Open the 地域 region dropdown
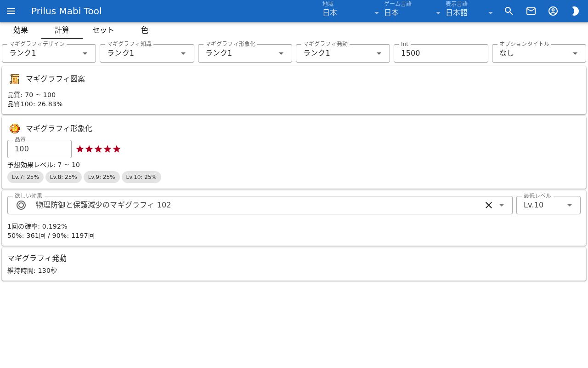 coord(351,11)
